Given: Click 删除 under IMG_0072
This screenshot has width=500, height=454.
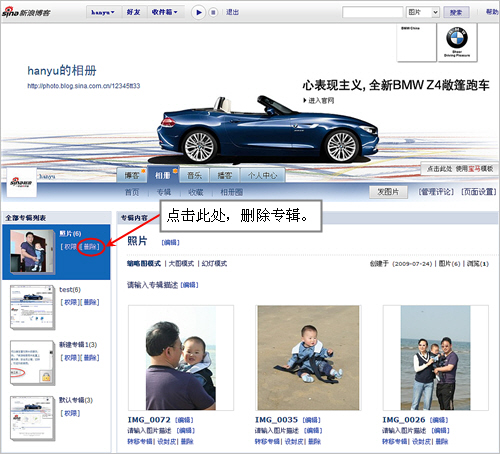Looking at the screenshot, I should coord(187,442).
